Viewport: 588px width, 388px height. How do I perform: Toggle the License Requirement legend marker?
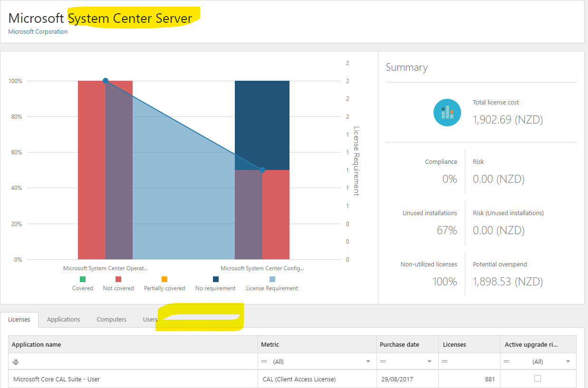pos(272,279)
